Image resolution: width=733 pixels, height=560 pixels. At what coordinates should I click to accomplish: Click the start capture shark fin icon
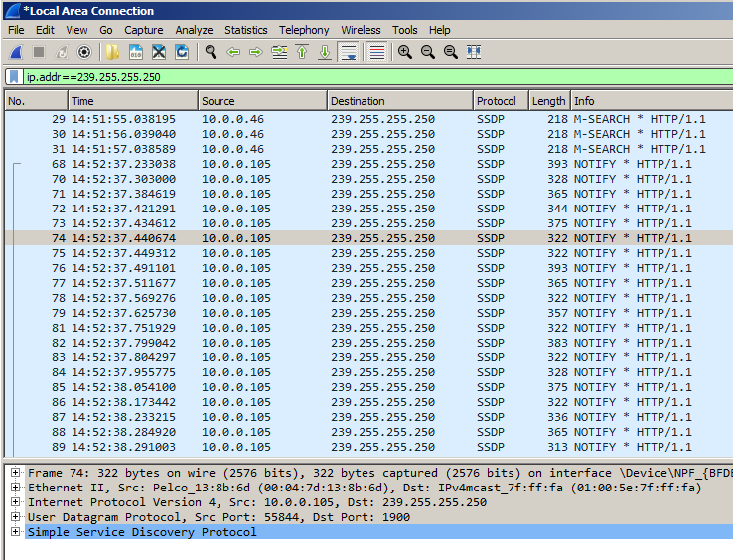pyautogui.click(x=16, y=52)
